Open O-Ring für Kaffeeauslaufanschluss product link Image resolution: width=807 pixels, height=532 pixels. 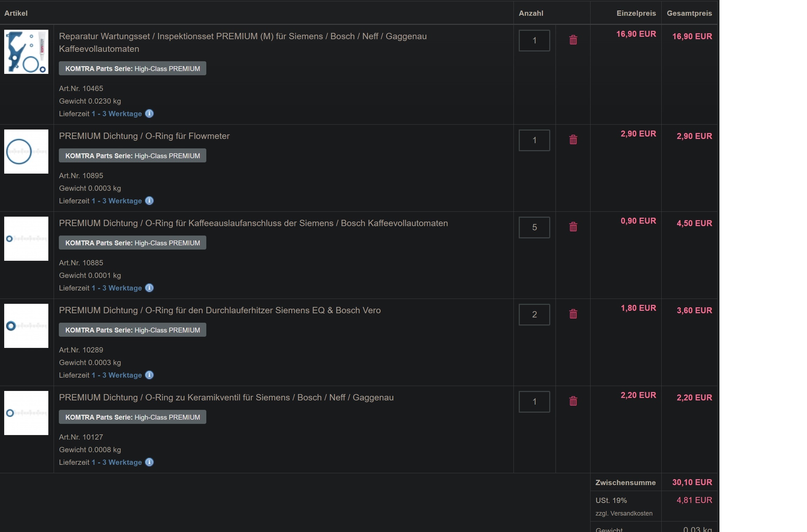point(253,223)
